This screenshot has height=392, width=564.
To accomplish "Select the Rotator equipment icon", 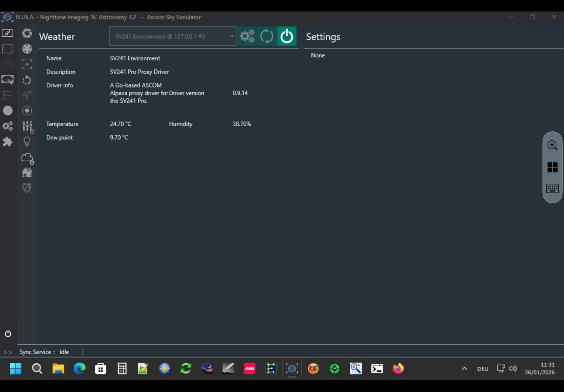I will pyautogui.click(x=27, y=80).
